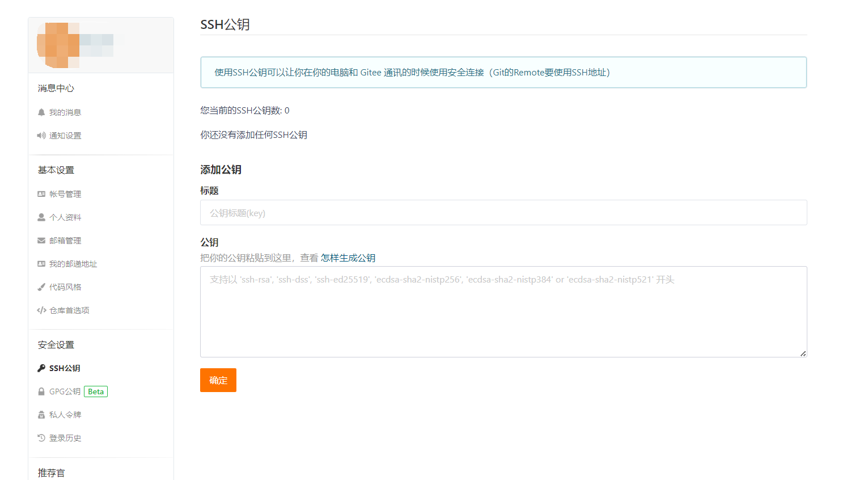Screen dimensions: 868x480
Task: Click the orange 确定 button
Action: pos(218,380)
